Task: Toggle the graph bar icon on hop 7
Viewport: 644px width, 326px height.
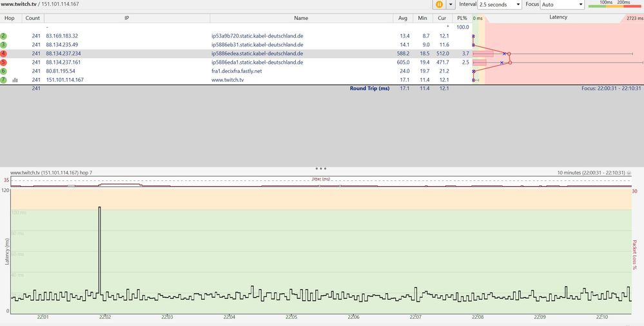Action: [x=15, y=80]
